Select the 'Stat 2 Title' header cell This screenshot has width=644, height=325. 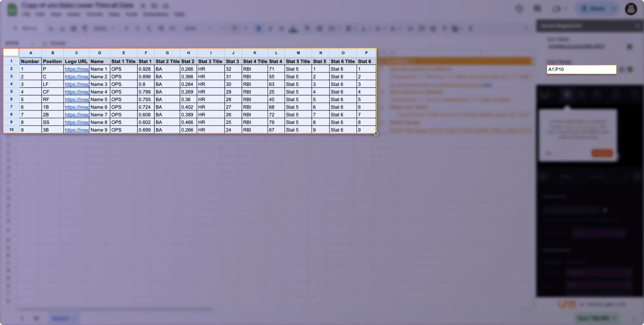tap(167, 61)
